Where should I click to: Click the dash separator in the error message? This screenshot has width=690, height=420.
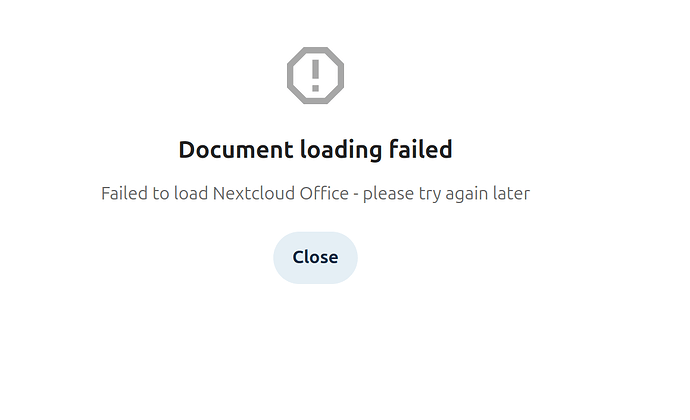[356, 195]
